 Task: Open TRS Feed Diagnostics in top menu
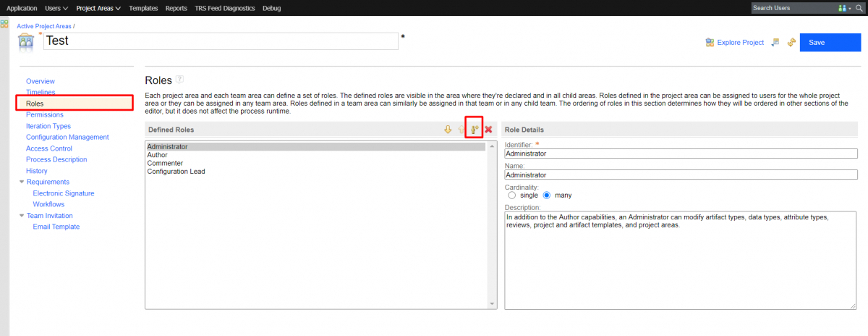pyautogui.click(x=224, y=8)
